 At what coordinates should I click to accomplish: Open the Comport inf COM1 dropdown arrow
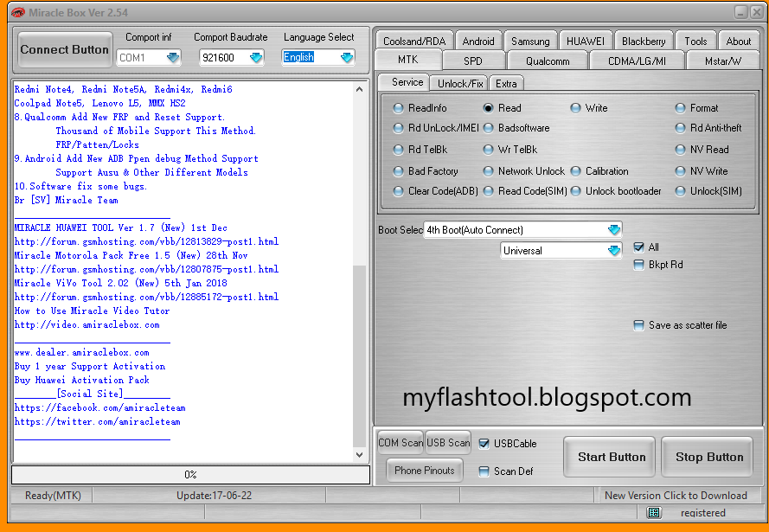tap(173, 58)
